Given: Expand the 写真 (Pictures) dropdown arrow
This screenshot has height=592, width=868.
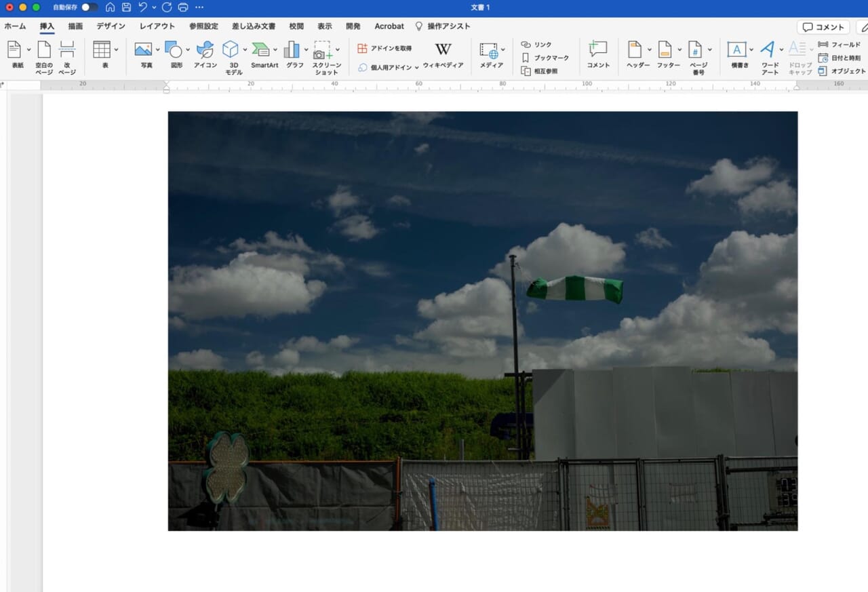Looking at the screenshot, I should 158,50.
